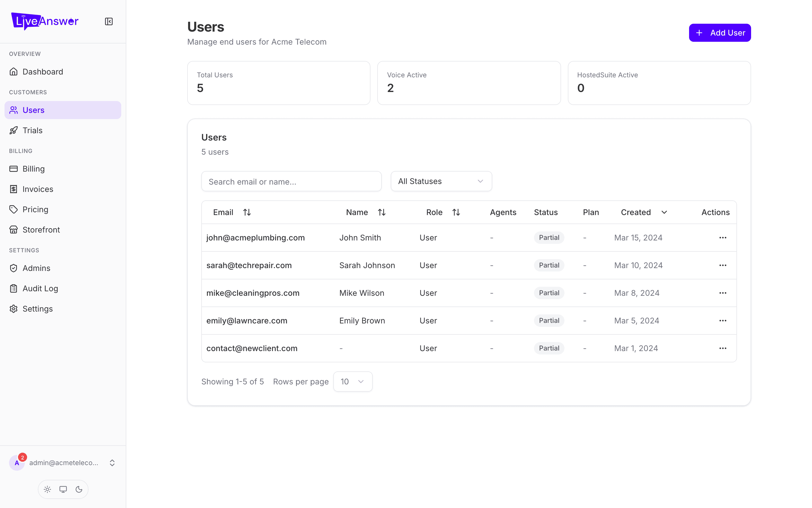
Task: Click the Add User button
Action: pos(720,32)
